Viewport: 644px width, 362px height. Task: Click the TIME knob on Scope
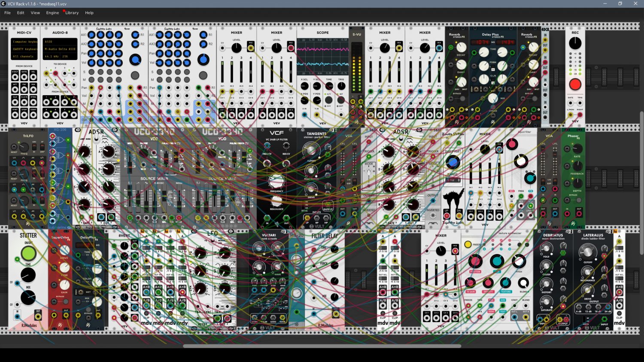[x=329, y=86]
